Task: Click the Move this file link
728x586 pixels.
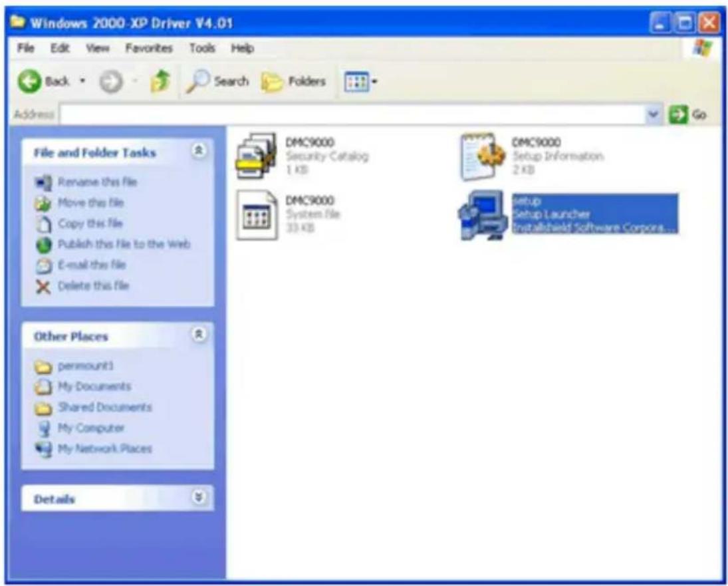Action: point(90,203)
